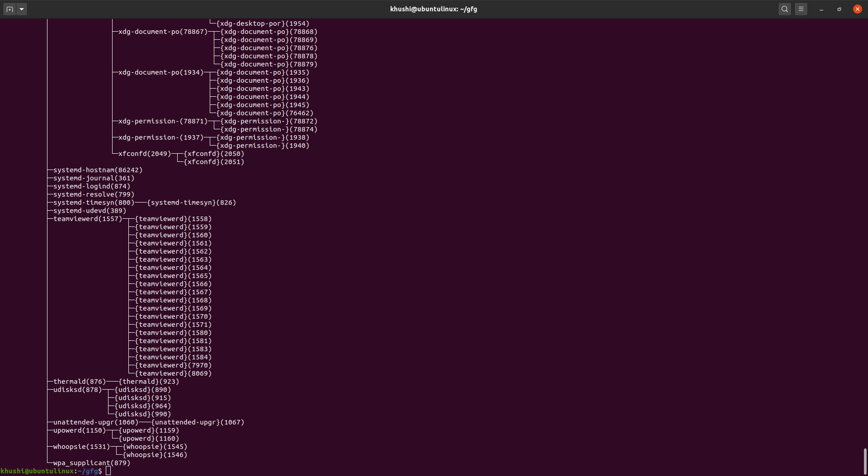The image size is (868, 476).
Task: Open terminal search
Action: click(785, 9)
